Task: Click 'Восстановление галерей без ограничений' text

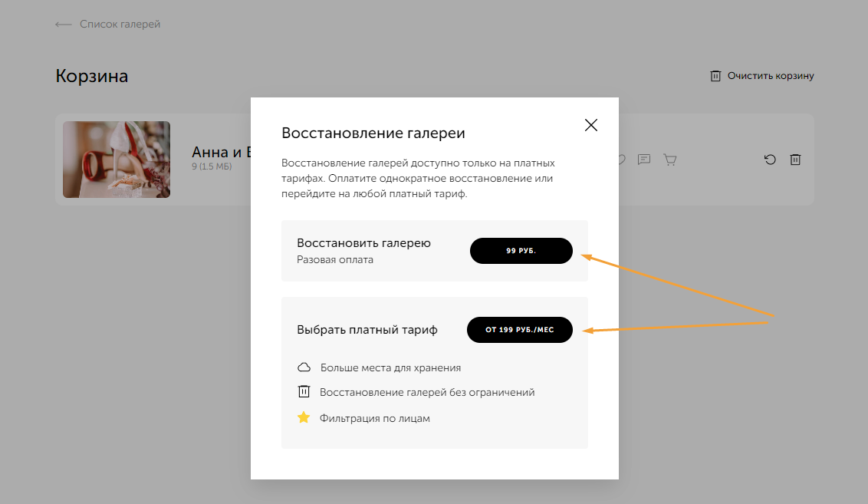Action: click(x=427, y=392)
